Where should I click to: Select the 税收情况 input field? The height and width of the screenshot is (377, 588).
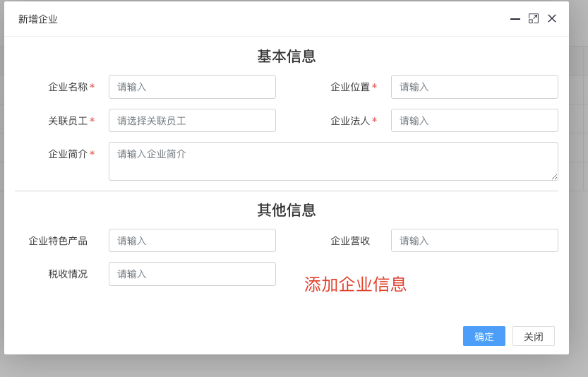[x=192, y=274]
